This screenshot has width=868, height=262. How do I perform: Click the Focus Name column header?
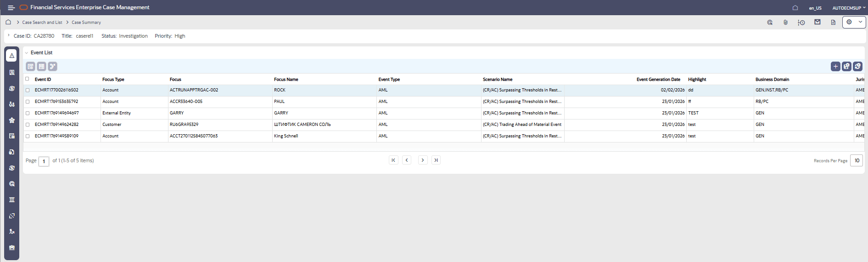click(286, 80)
